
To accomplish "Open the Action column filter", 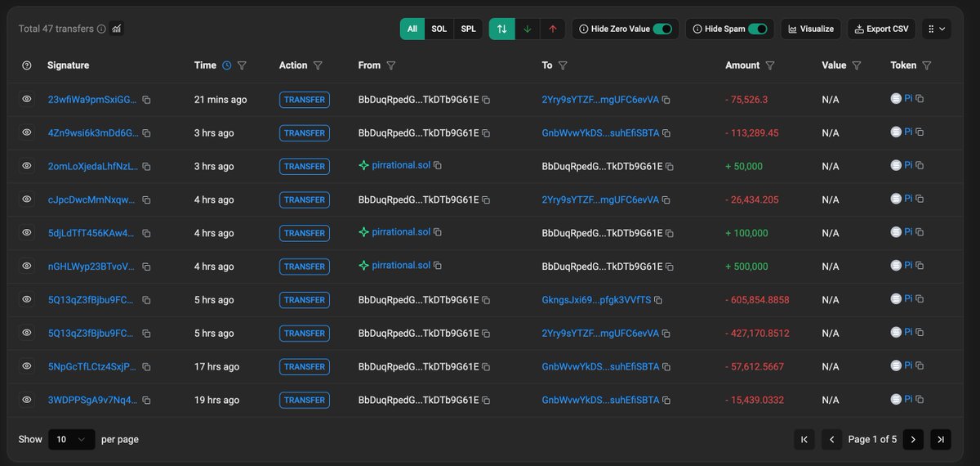I will click(x=318, y=65).
